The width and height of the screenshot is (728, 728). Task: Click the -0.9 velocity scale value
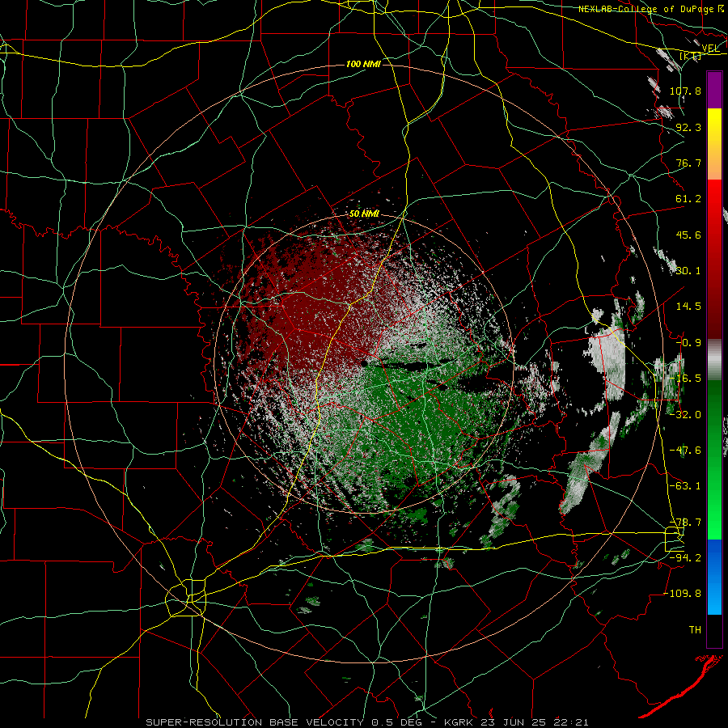pyautogui.click(x=688, y=343)
